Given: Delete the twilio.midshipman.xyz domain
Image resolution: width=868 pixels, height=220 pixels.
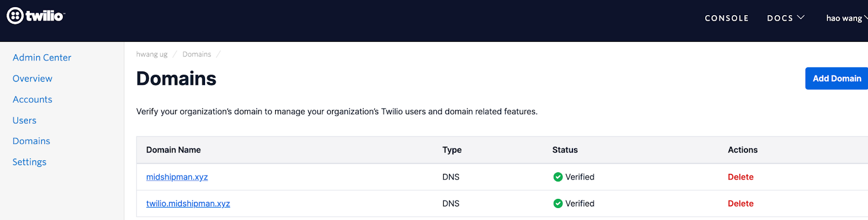Looking at the screenshot, I should pyautogui.click(x=741, y=204).
